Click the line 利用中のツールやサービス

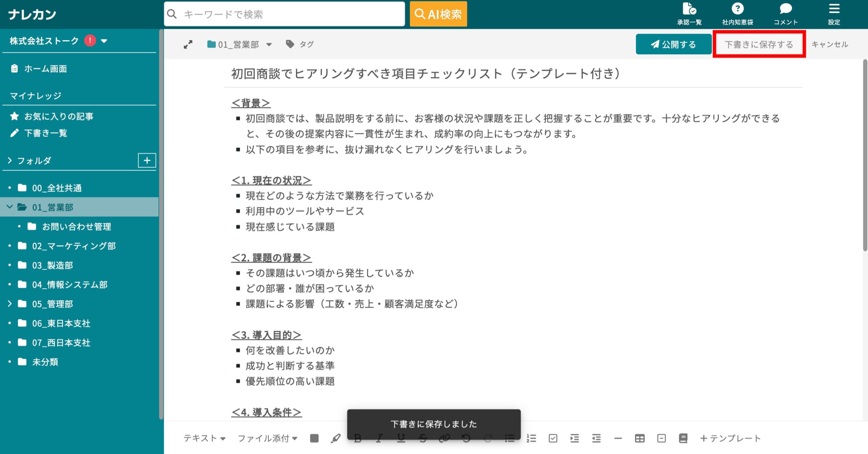tap(305, 211)
